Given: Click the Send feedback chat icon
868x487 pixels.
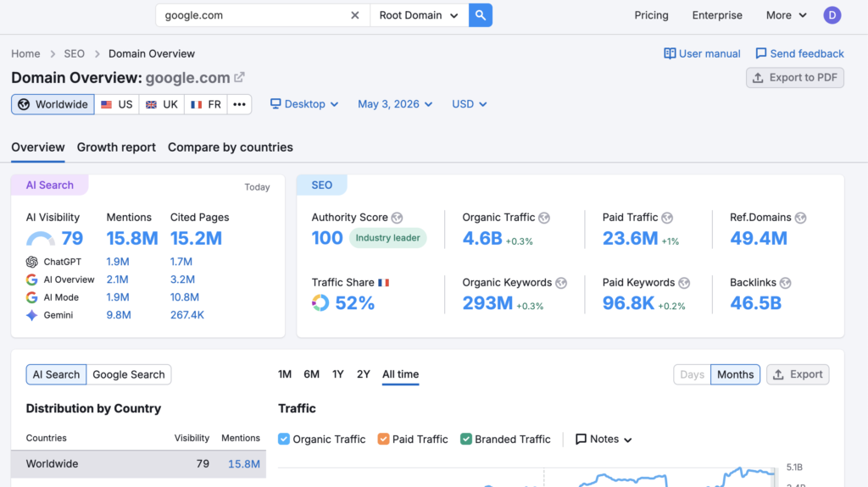Looking at the screenshot, I should tap(761, 53).
